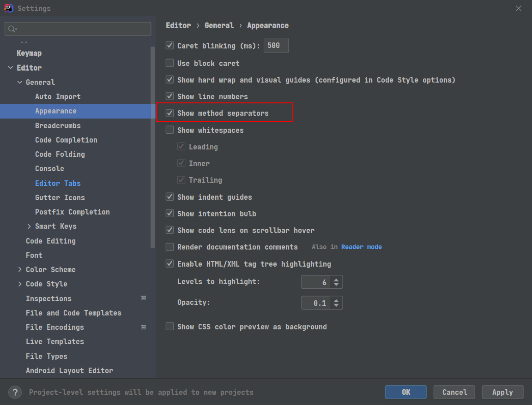Viewport: 532px width, 405px height.
Task: Toggle Show code lens on scrollbar hover
Action: click(169, 230)
